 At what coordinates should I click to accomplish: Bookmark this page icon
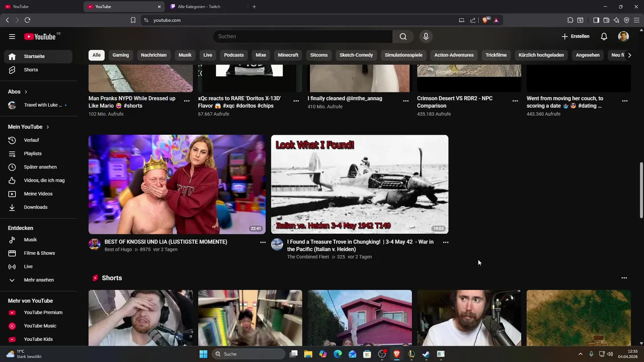click(133, 20)
